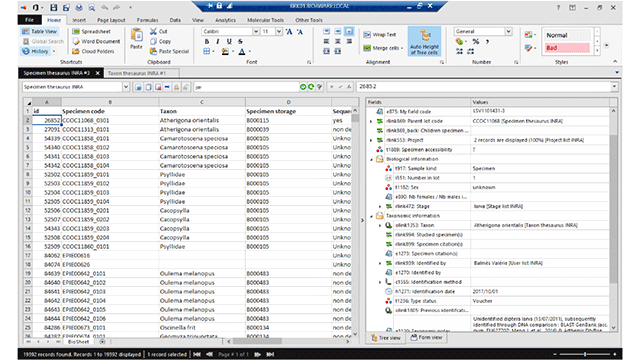Switch to the Analytics ribbon tab
The image size is (640, 360).
225,20
